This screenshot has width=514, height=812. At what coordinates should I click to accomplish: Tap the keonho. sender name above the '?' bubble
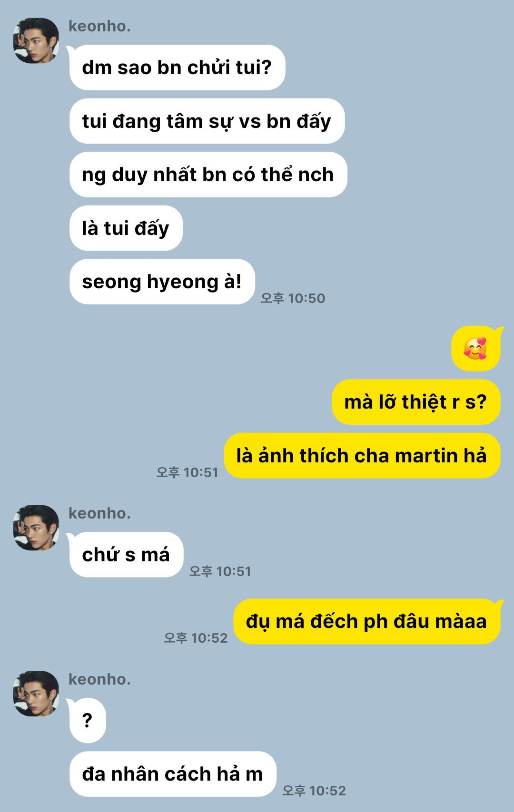(99, 679)
